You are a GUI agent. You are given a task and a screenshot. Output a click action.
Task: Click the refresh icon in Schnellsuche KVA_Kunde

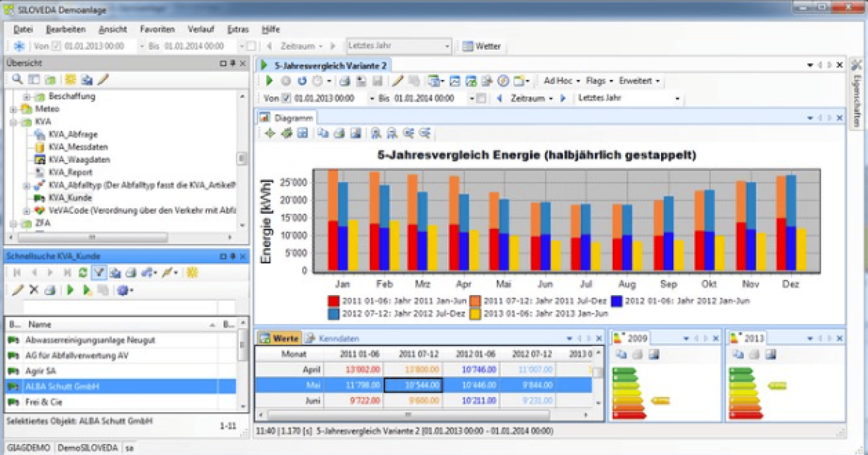pos(84,272)
